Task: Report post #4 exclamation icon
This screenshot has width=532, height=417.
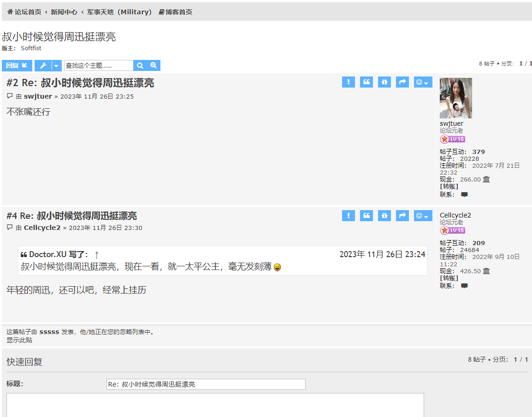Action: (x=349, y=216)
